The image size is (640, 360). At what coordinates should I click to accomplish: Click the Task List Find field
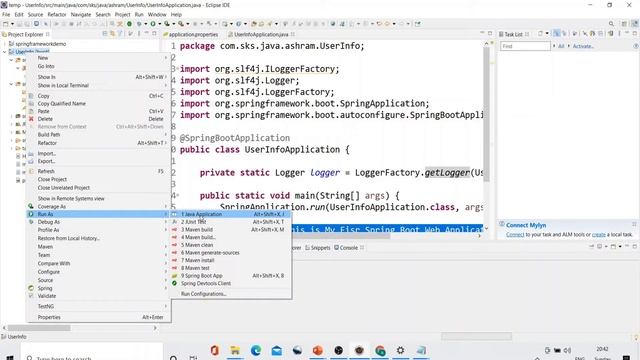click(525, 46)
